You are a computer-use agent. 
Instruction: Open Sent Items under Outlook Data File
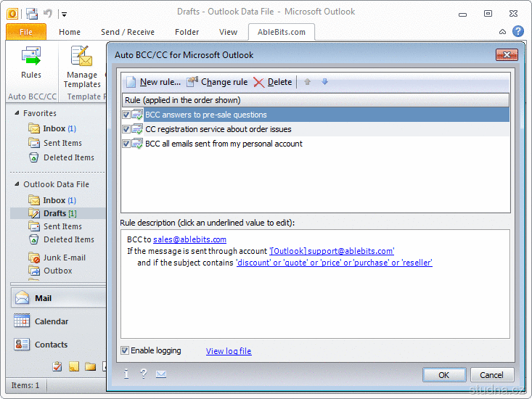pyautogui.click(x=55, y=226)
